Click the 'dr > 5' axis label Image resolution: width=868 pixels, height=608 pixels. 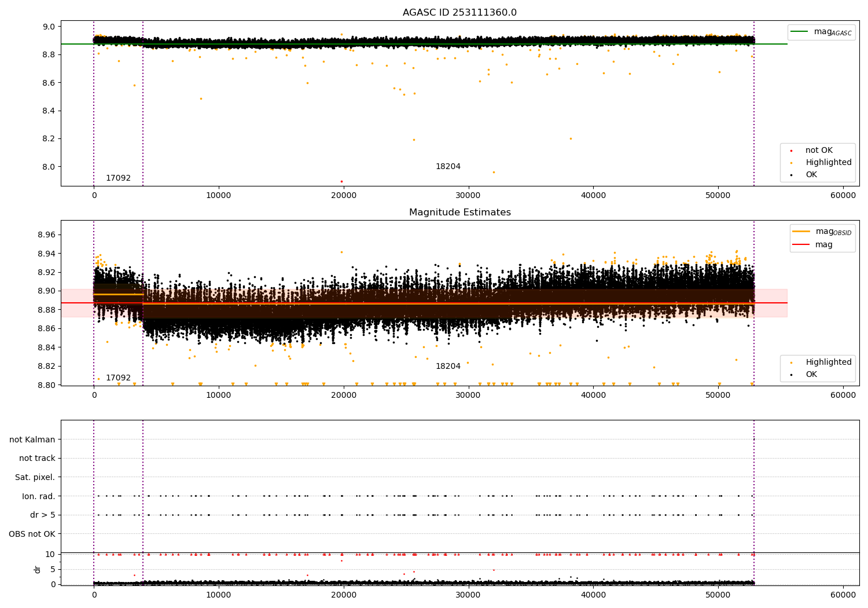[42, 515]
